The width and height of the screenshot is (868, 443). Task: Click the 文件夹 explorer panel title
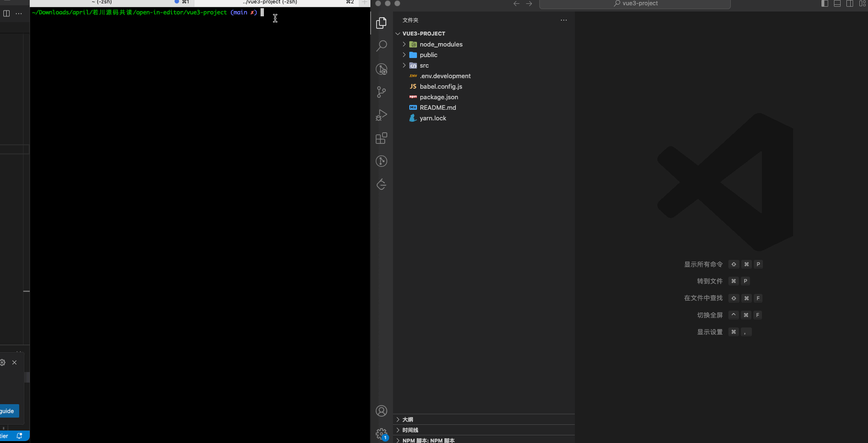pyautogui.click(x=411, y=20)
